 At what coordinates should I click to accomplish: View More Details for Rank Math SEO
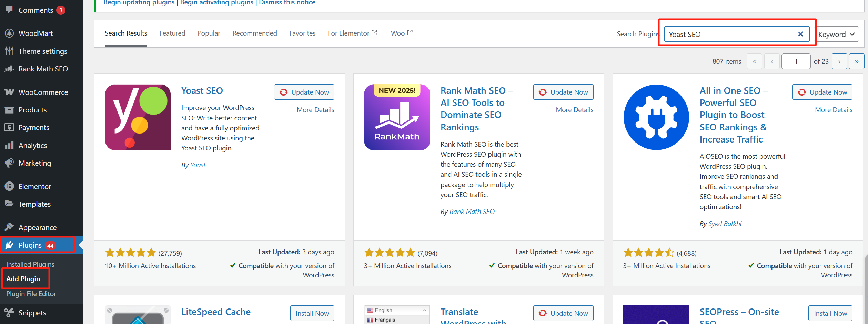[574, 110]
